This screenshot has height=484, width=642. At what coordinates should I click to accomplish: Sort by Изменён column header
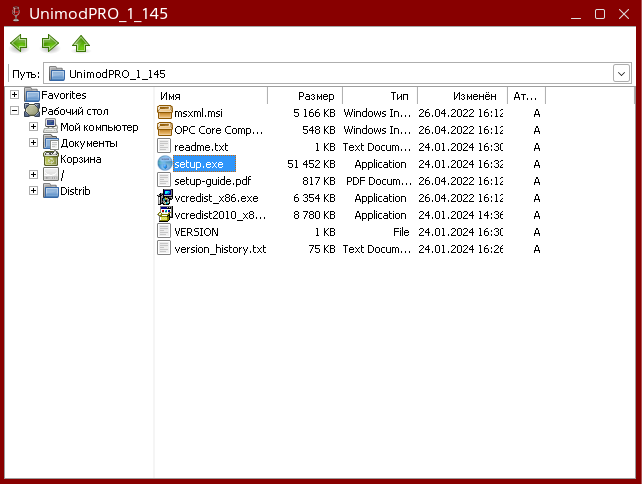(463, 96)
